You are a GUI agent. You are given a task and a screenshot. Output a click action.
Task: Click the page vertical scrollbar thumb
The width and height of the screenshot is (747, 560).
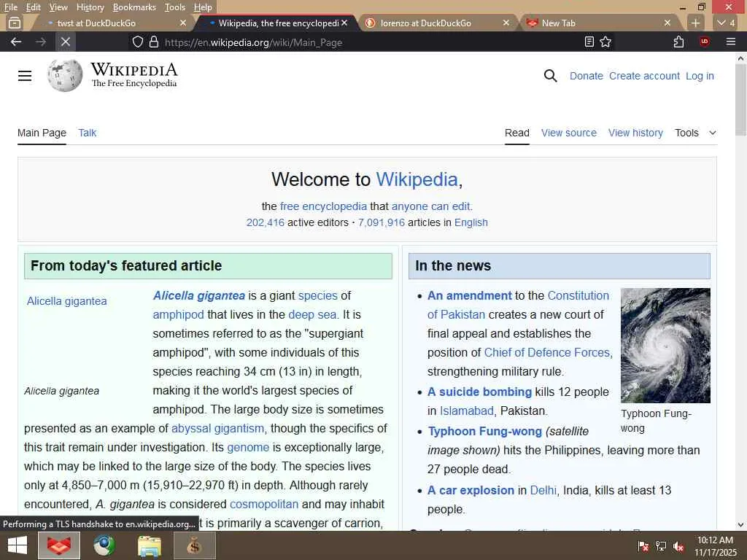pyautogui.click(x=740, y=100)
